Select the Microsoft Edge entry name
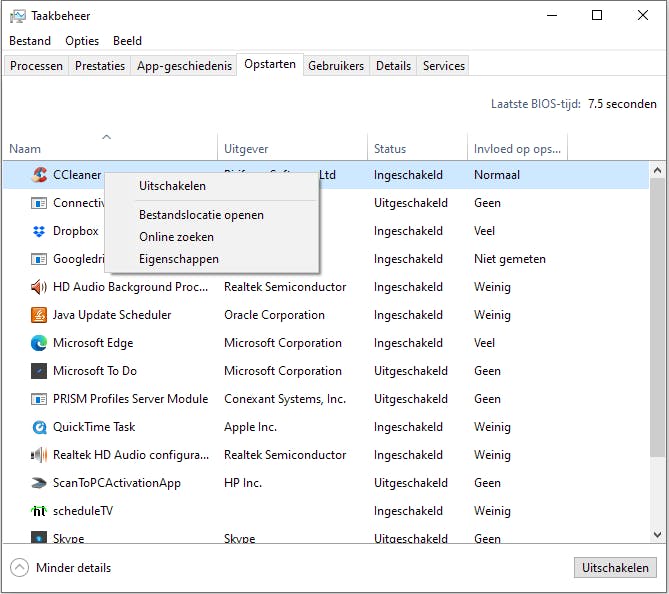The image size is (669, 594). click(93, 343)
